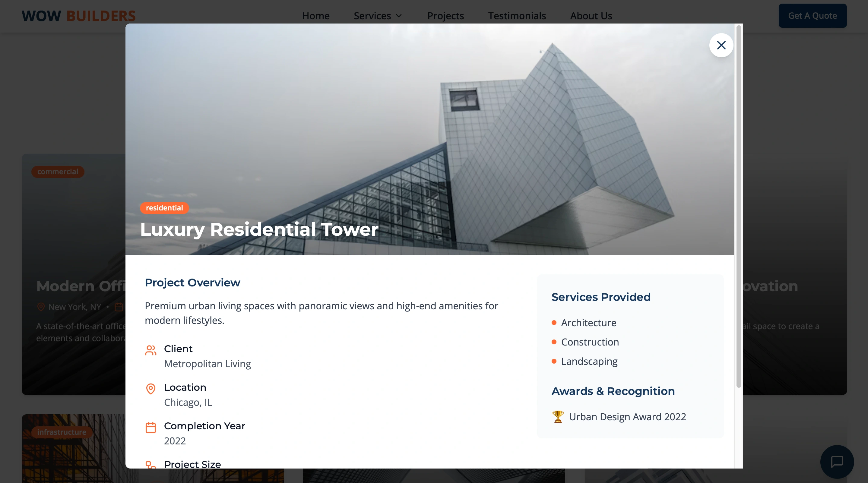Click the Client label
Viewport: 868px width, 483px height.
click(x=178, y=349)
